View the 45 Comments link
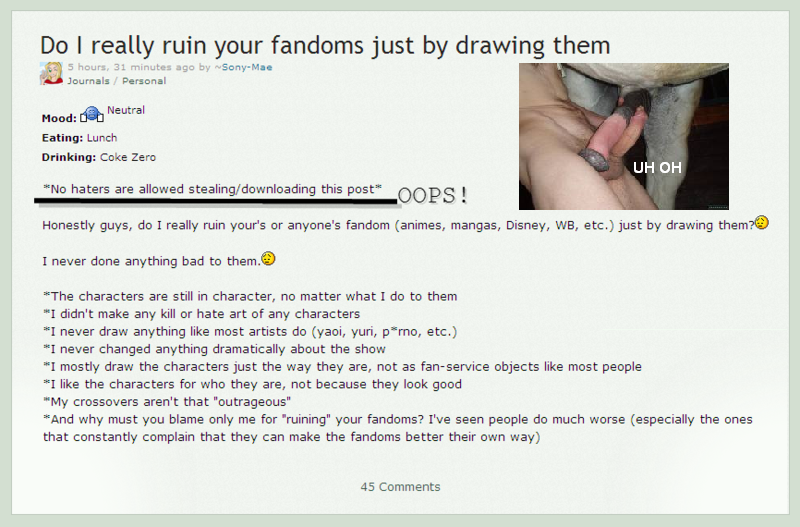The image size is (800, 527). [x=400, y=487]
